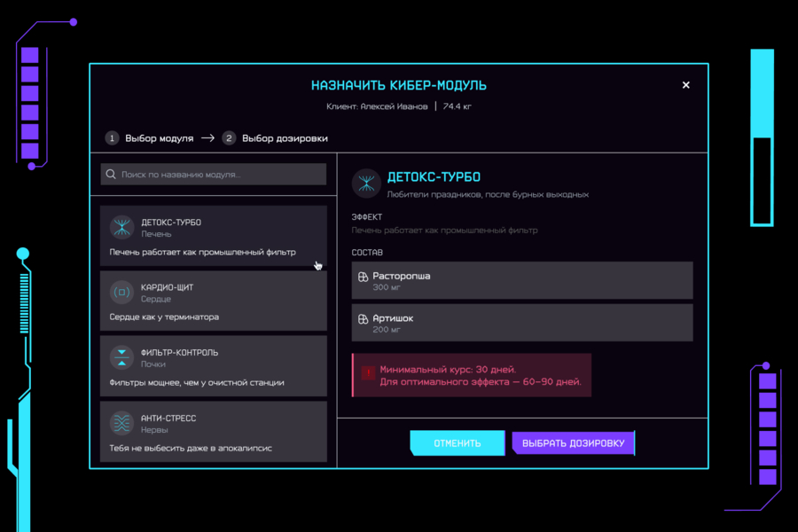Click the ВЫБРАТЬ ДОЗИРОВКУ button
Image resolution: width=798 pixels, height=532 pixels.
coord(574,443)
